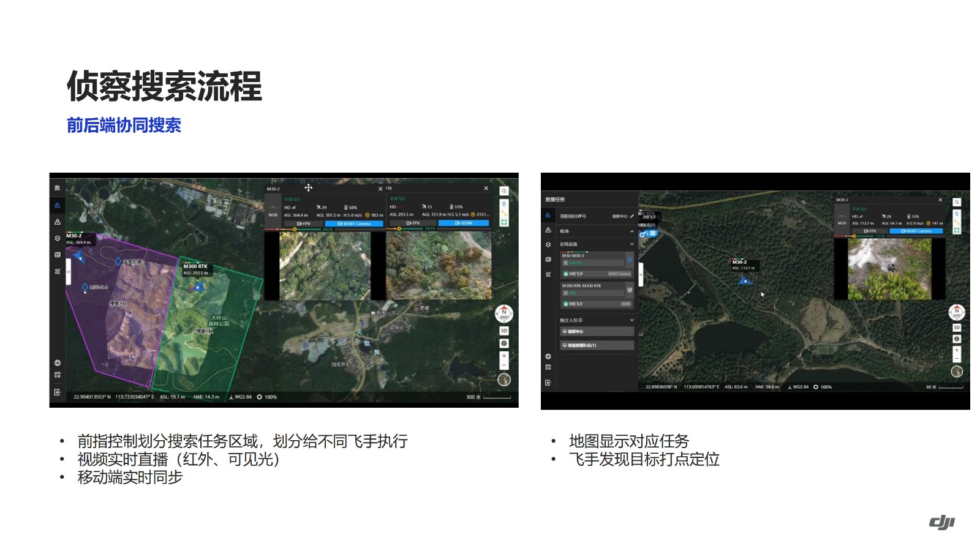This screenshot has height=551, width=980.
Task: Expand the 独立人员 section chevron
Action: [x=632, y=320]
